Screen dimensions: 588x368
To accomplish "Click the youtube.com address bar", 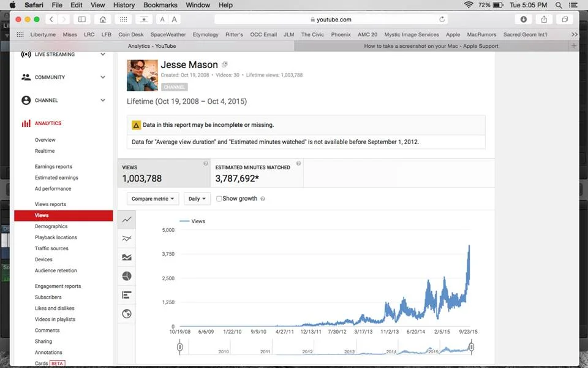I will [x=331, y=20].
